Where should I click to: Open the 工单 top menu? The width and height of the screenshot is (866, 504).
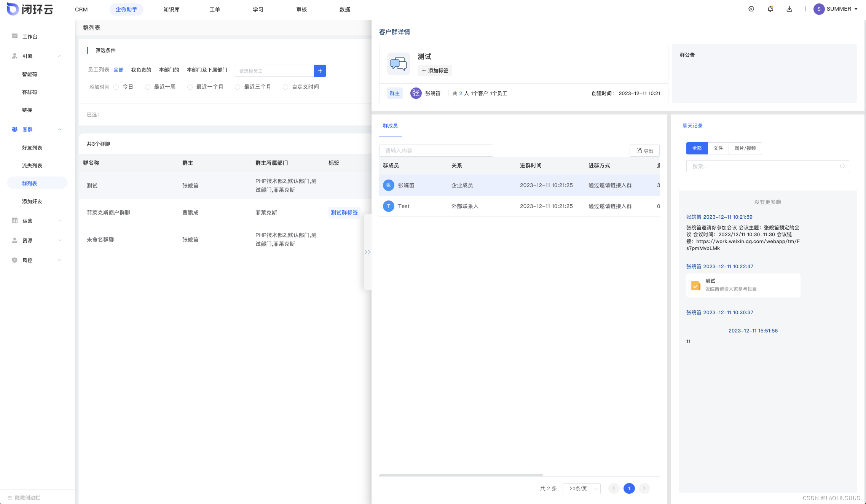pos(215,10)
